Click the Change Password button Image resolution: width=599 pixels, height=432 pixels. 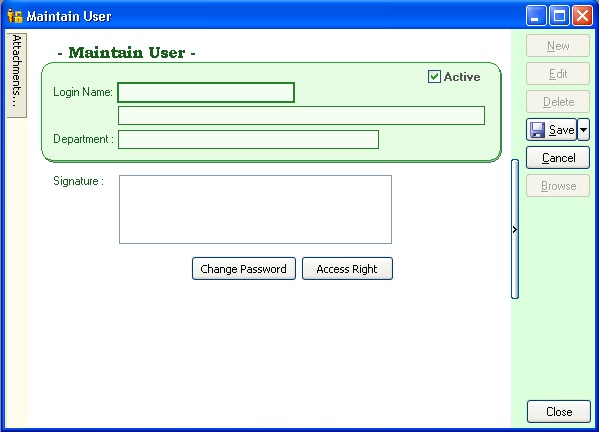pos(244,269)
